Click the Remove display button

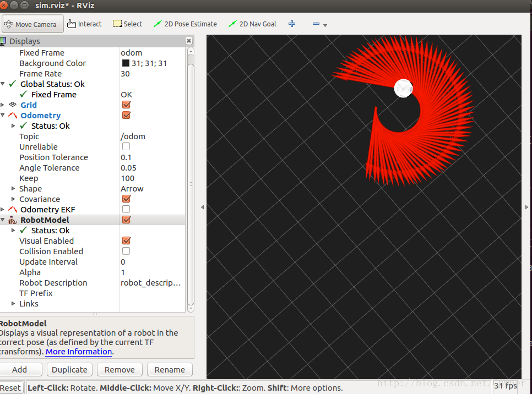pyautogui.click(x=120, y=369)
